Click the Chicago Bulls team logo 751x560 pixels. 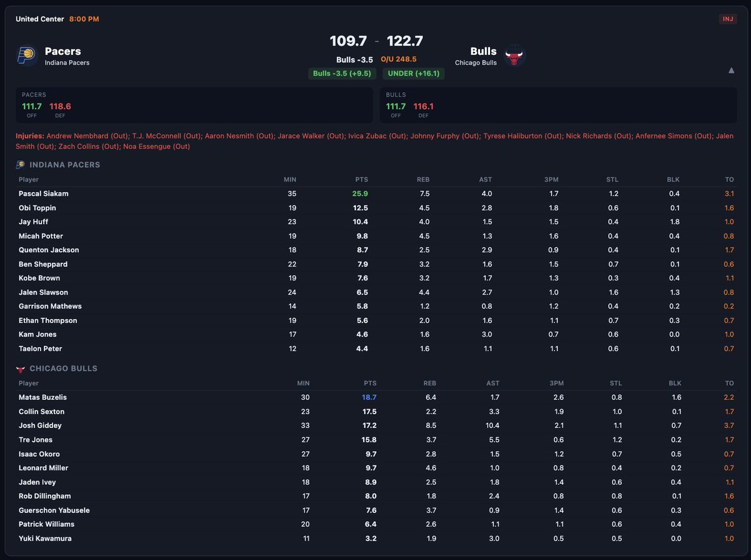pos(515,56)
